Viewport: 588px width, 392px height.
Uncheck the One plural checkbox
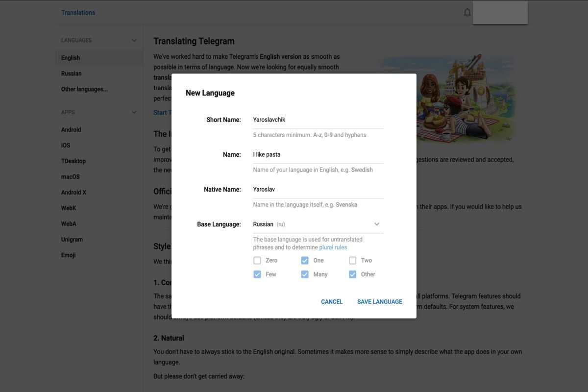pyautogui.click(x=305, y=261)
